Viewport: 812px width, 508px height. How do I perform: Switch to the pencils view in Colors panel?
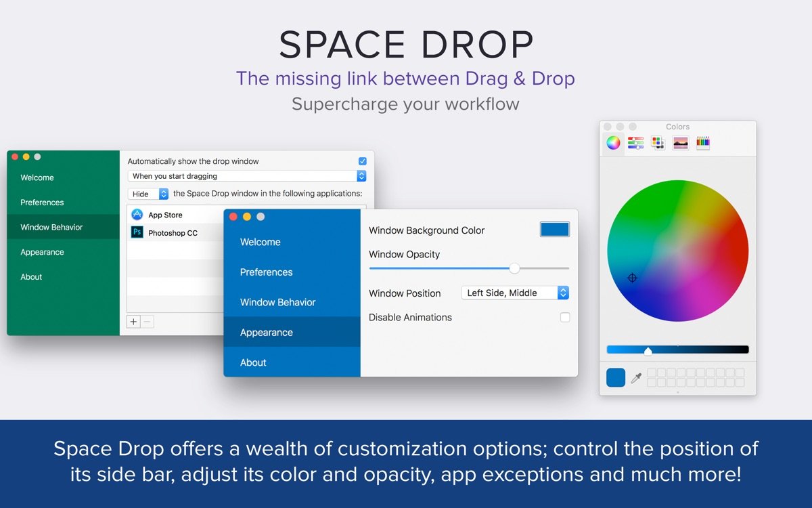703,143
